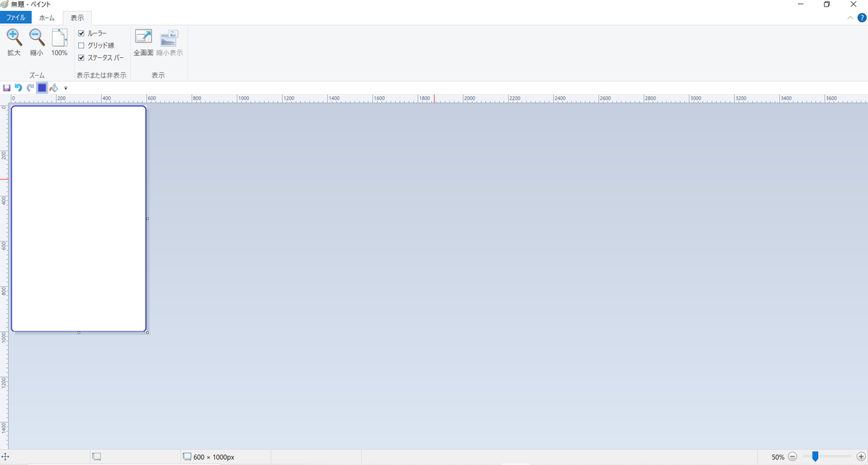
Task: Click the plus zoom in button in status bar
Action: pyautogui.click(x=860, y=456)
